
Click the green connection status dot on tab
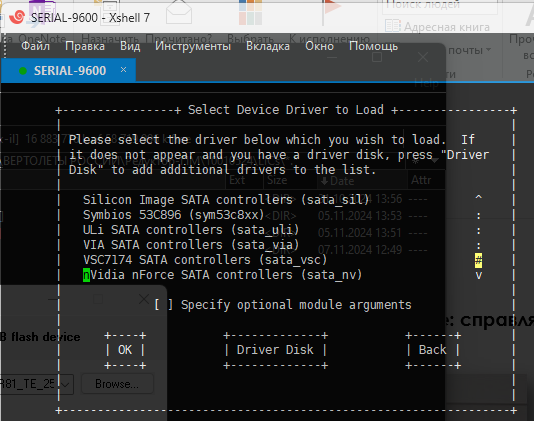pos(23,71)
